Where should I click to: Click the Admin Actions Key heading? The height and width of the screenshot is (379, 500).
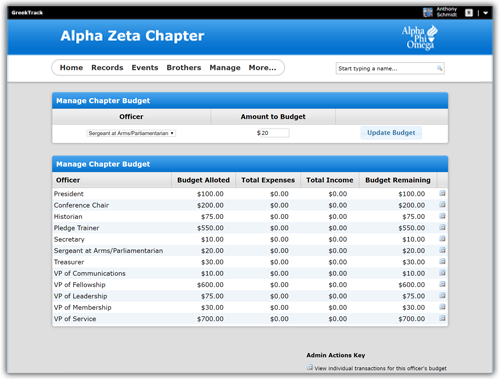336,355
